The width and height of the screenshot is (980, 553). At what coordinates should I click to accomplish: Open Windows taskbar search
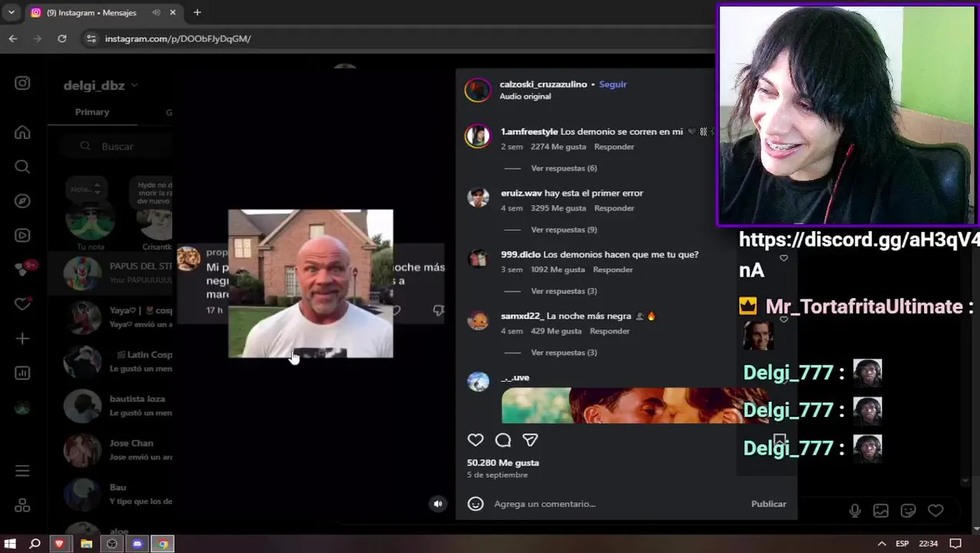pos(35,544)
